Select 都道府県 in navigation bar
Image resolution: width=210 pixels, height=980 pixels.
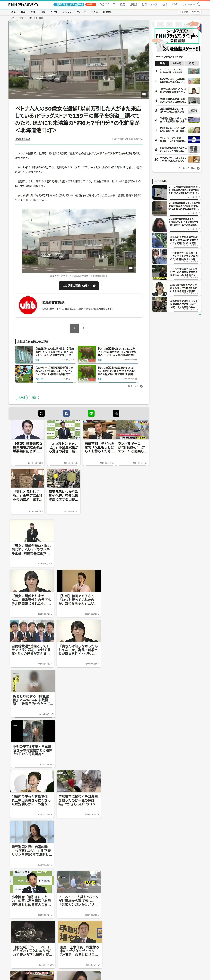tap(108, 12)
